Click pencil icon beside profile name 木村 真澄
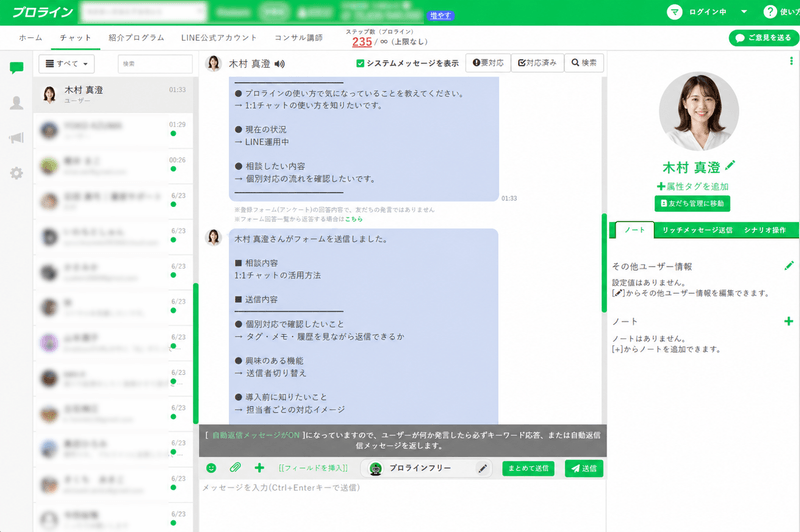 (x=730, y=165)
